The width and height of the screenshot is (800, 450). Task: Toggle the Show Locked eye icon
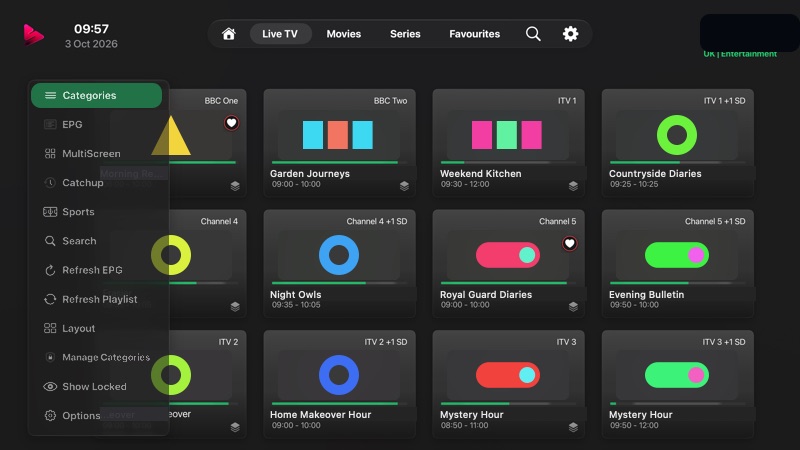coord(50,386)
